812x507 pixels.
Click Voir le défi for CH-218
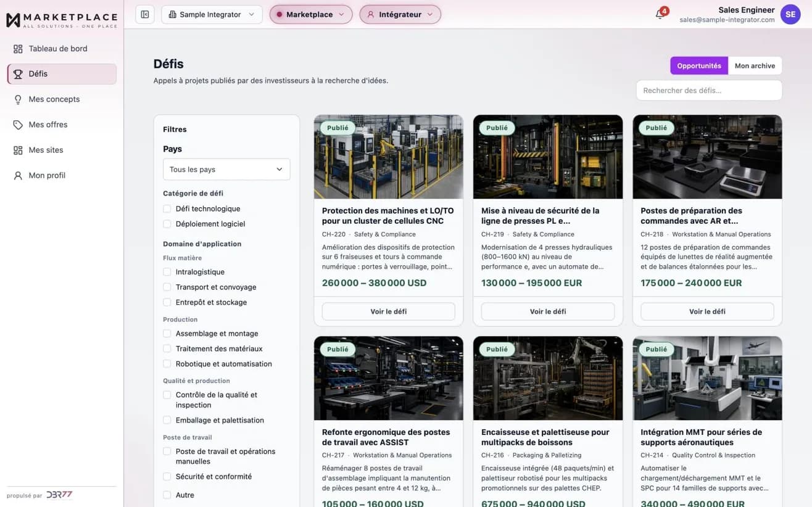click(707, 311)
